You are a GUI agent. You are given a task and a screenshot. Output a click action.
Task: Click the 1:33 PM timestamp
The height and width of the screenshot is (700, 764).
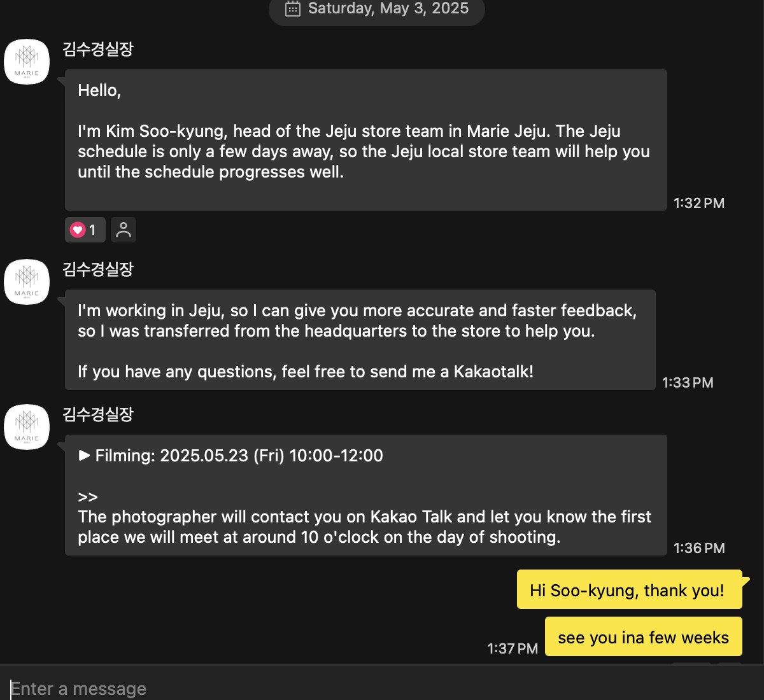pos(688,382)
